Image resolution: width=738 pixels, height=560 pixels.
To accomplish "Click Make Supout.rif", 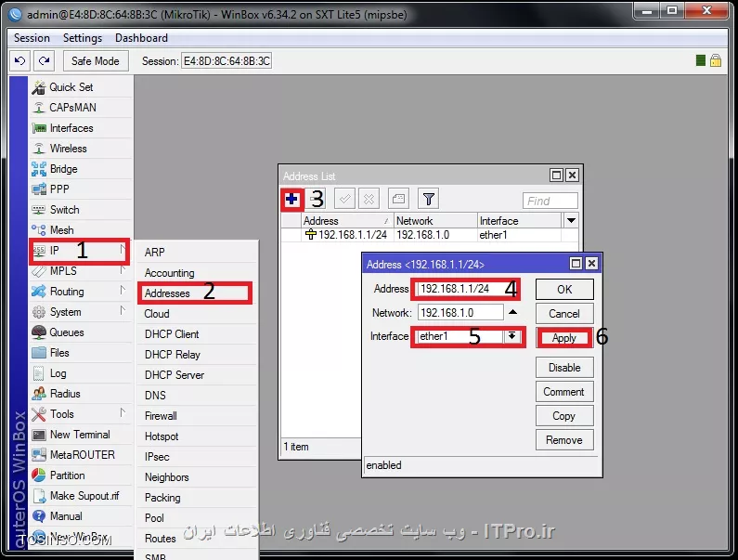I will tap(81, 496).
